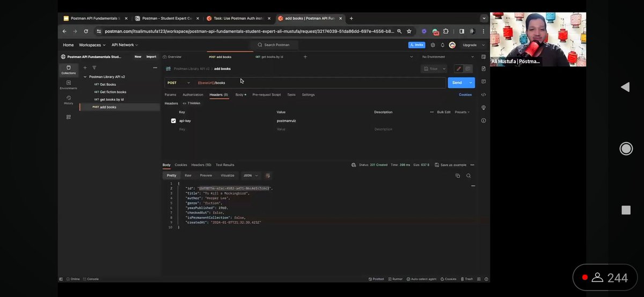The width and height of the screenshot is (644, 297).
Task: Switch to the request Settings tab
Action: tap(308, 94)
